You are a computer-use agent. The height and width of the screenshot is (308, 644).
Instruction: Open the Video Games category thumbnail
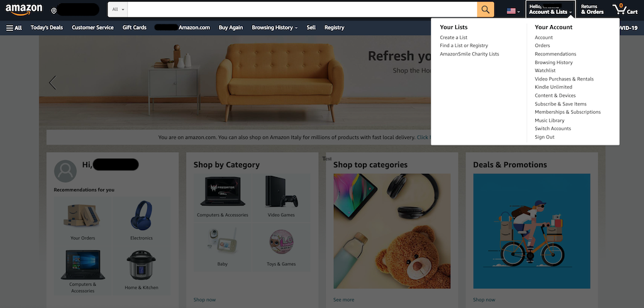281,197
